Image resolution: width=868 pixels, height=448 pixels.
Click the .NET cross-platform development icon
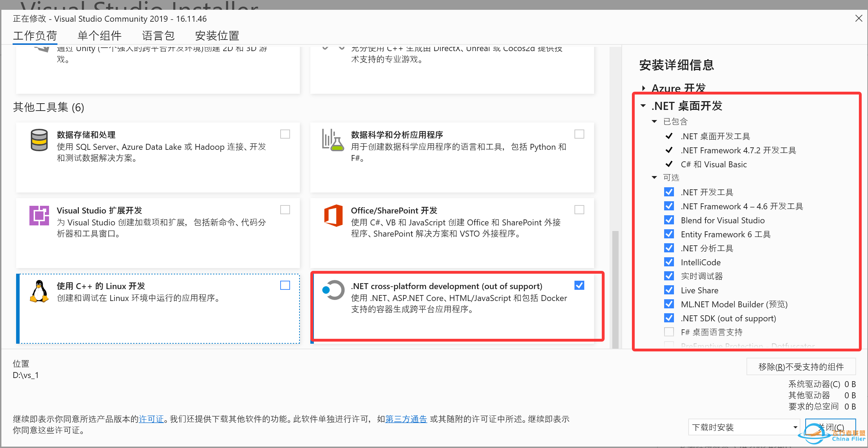click(333, 290)
